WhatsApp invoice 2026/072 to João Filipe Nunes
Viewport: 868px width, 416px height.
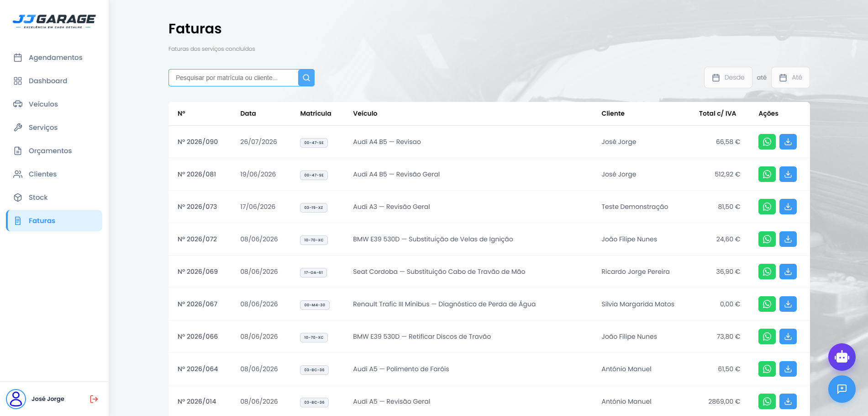(767, 239)
